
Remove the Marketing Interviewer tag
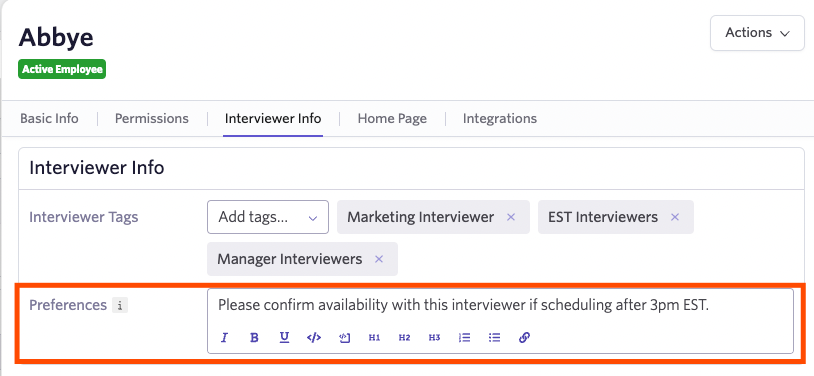511,217
